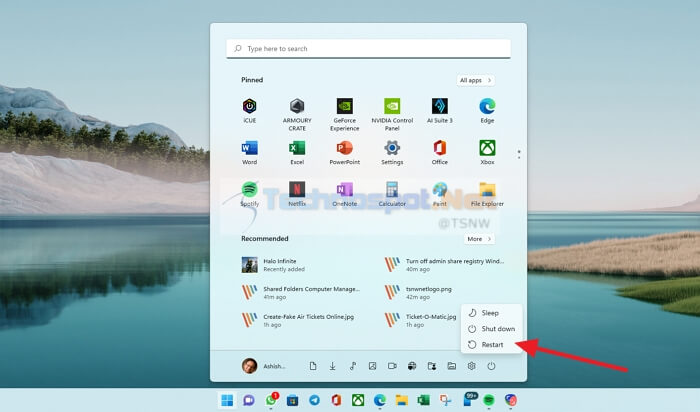Image resolution: width=700 pixels, height=412 pixels.
Task: Open File Explorer from the Pinned apps grid
Action: pyautogui.click(x=487, y=194)
